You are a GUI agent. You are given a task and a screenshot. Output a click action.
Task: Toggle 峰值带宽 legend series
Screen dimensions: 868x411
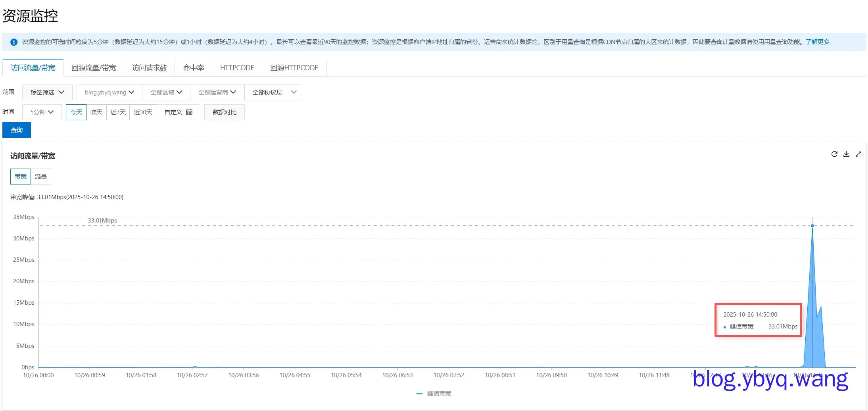(x=434, y=394)
